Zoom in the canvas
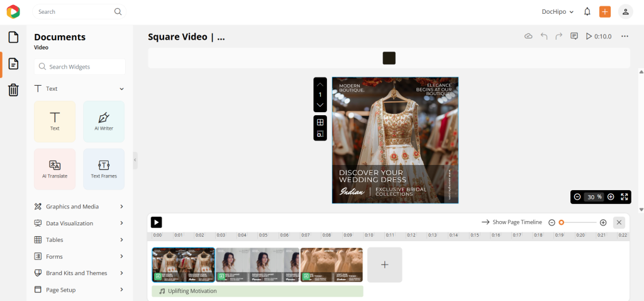This screenshot has width=644, height=301. (x=611, y=197)
